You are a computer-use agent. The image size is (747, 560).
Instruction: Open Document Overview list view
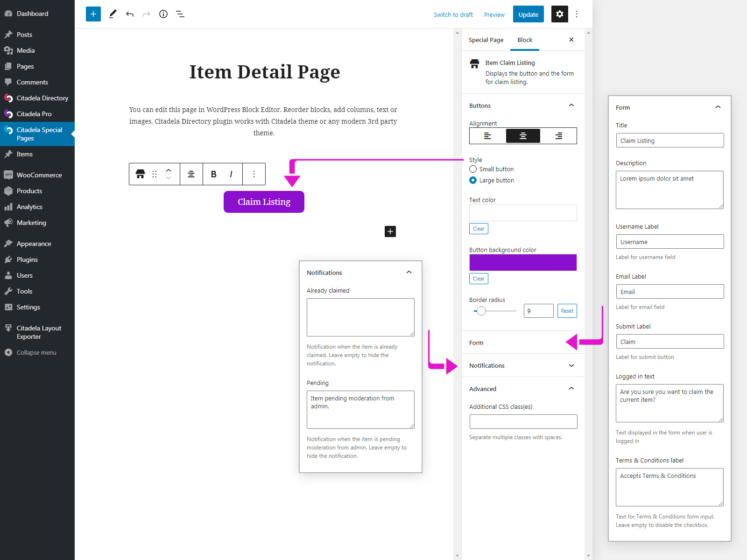pyautogui.click(x=180, y=14)
